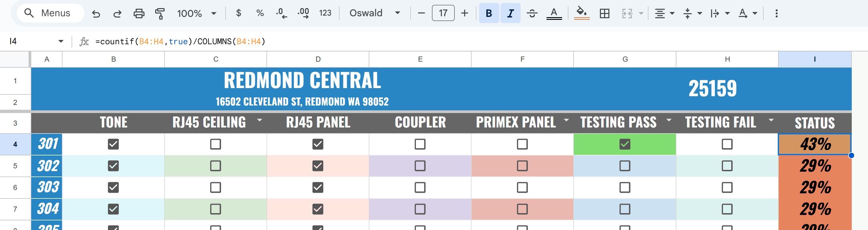The image size is (868, 230).
Task: Toggle bold formatting button
Action: point(489,14)
